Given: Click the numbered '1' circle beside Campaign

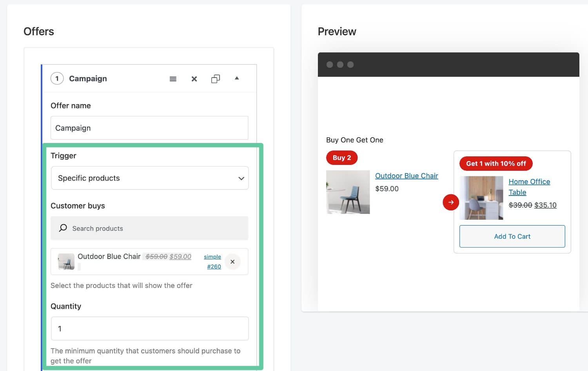Looking at the screenshot, I should 57,78.
